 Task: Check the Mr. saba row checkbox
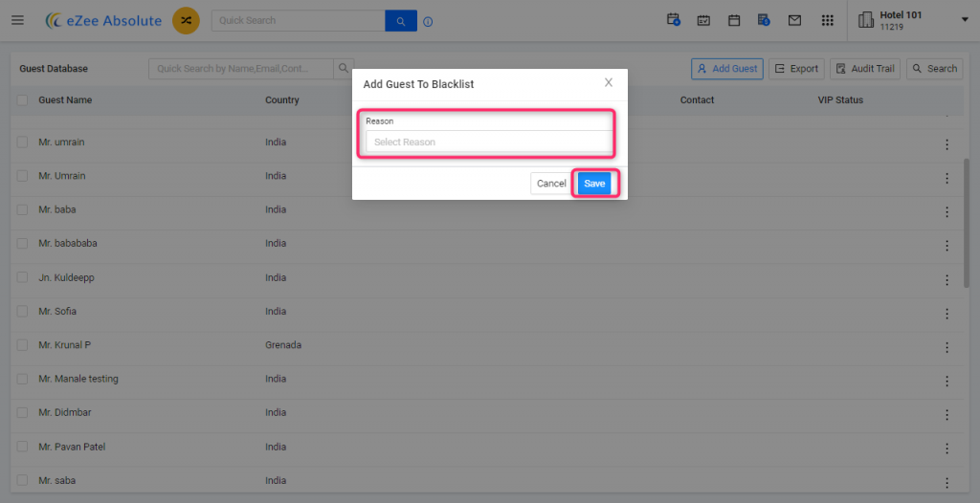[23, 480]
